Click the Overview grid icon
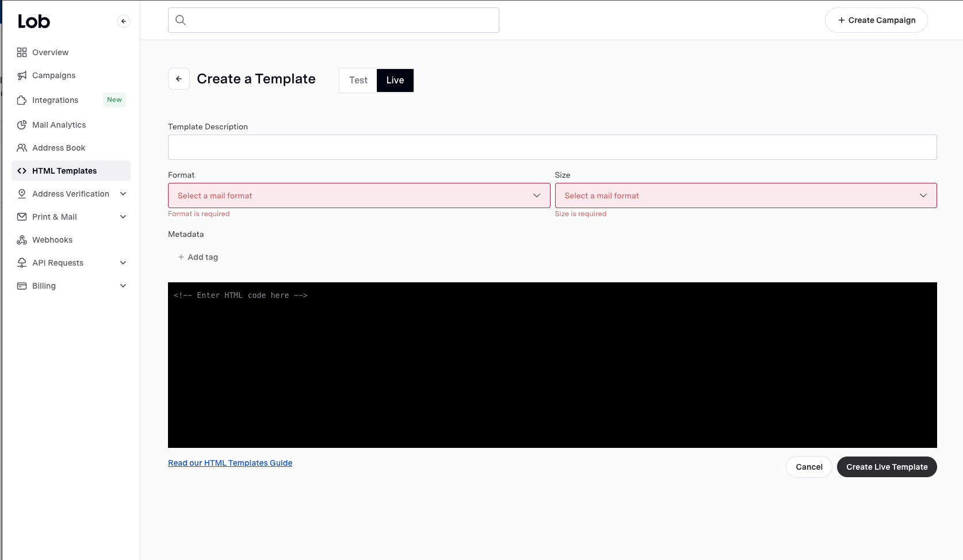The width and height of the screenshot is (963, 560). coord(22,52)
